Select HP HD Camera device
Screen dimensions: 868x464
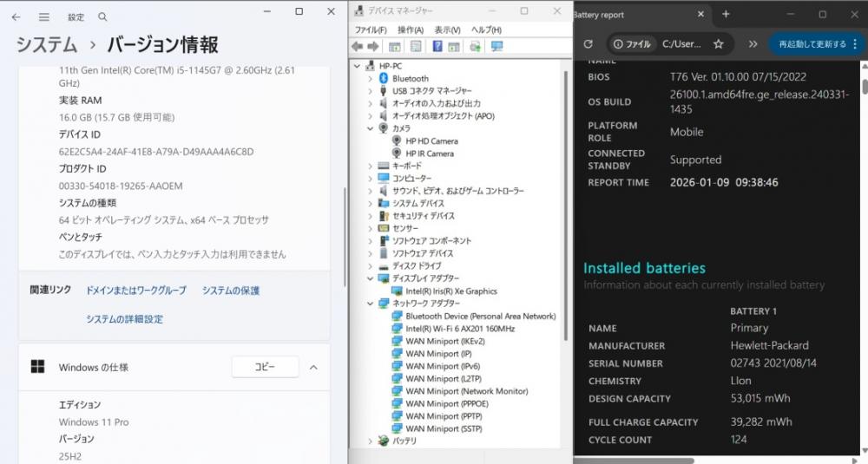coord(431,141)
